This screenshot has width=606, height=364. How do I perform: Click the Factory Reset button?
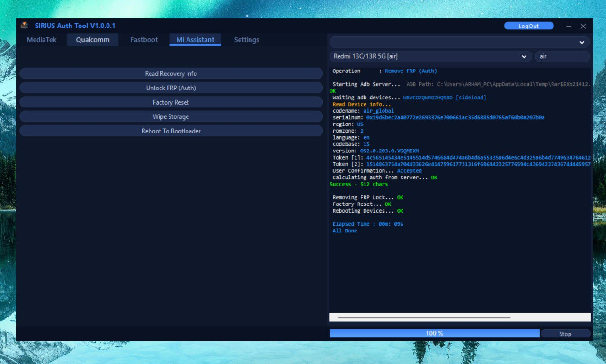pos(171,102)
